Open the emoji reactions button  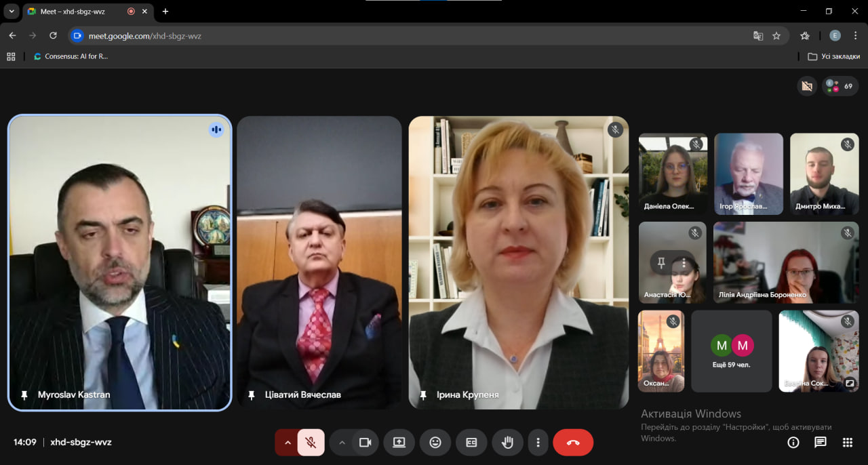[435, 443]
